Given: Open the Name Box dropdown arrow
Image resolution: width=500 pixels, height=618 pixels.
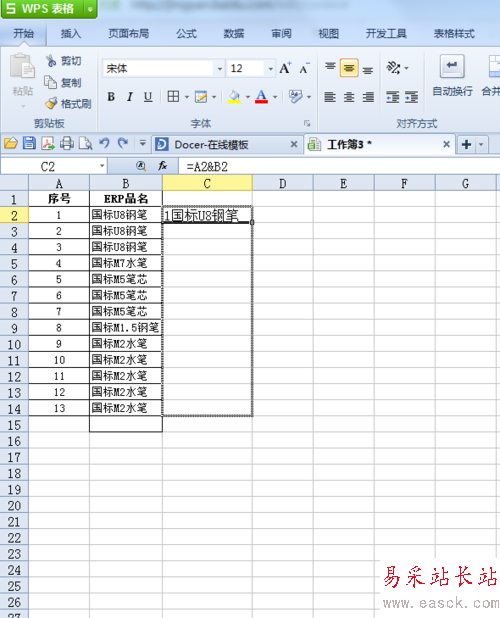Looking at the screenshot, I should point(102,166).
